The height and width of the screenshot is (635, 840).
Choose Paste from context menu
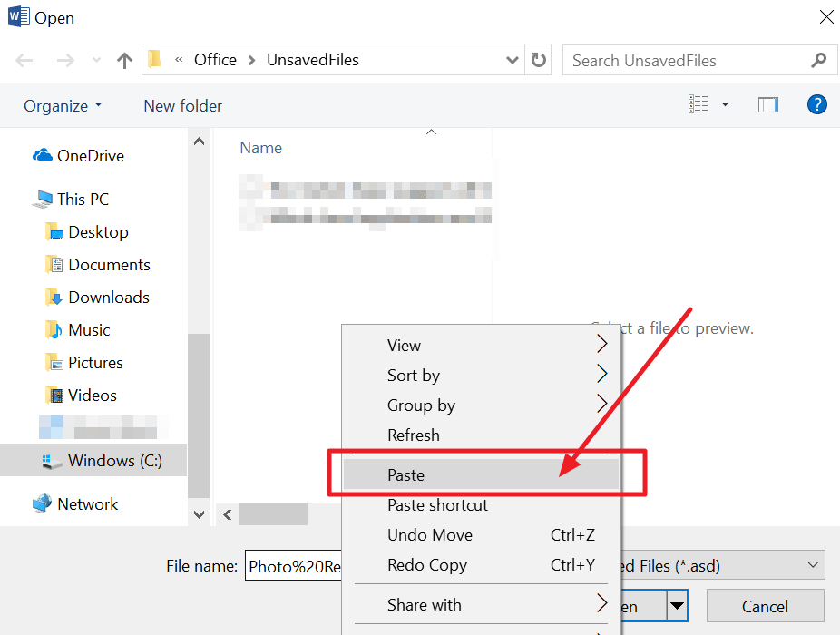pos(405,475)
